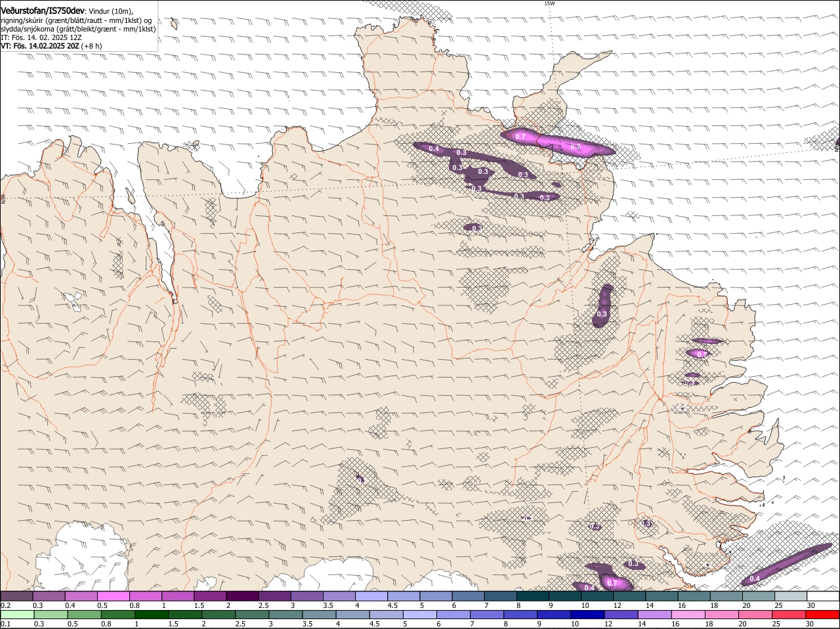
Task: Select the darkest green swatch between 1 and 1.5, lower legend
Action: [152, 615]
